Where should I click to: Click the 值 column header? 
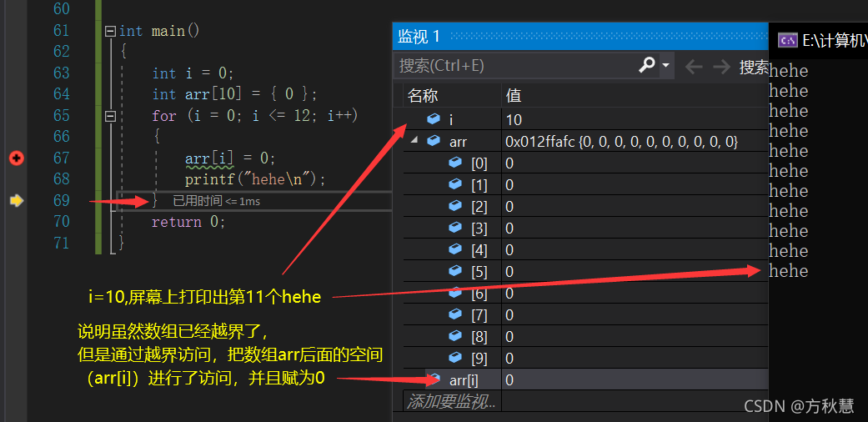[x=514, y=96]
